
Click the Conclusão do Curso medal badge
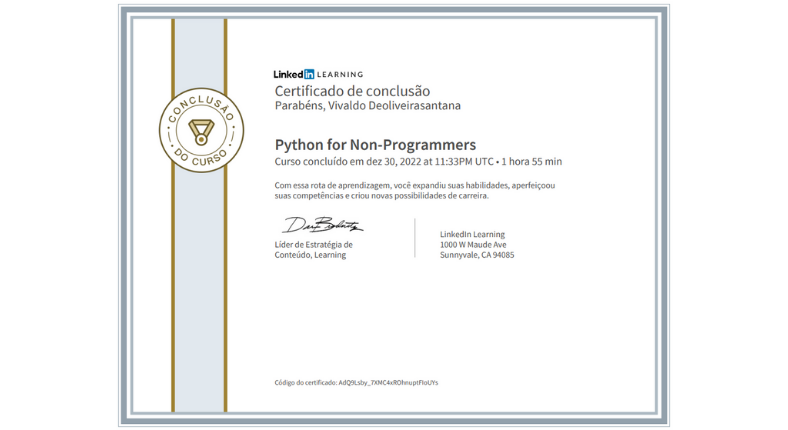(x=202, y=130)
